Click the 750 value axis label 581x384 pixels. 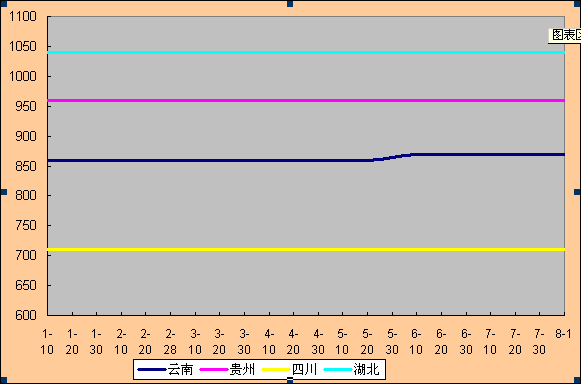pos(26,225)
